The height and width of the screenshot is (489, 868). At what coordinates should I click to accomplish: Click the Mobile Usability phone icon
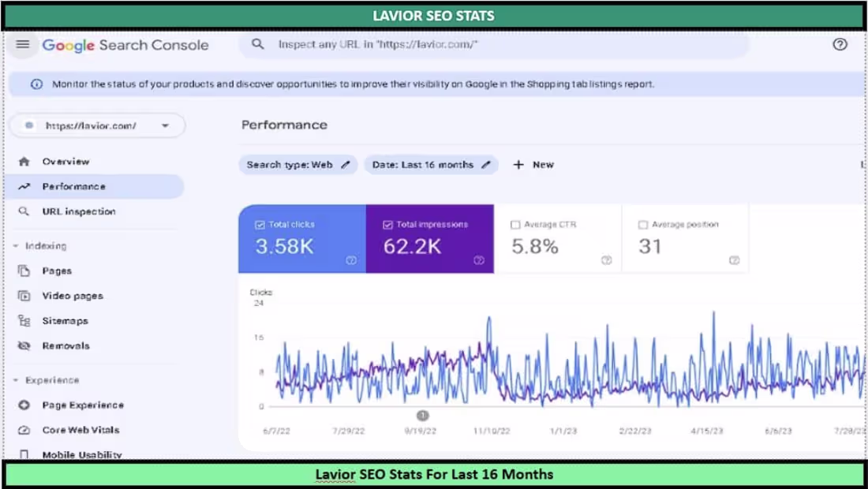tap(24, 455)
